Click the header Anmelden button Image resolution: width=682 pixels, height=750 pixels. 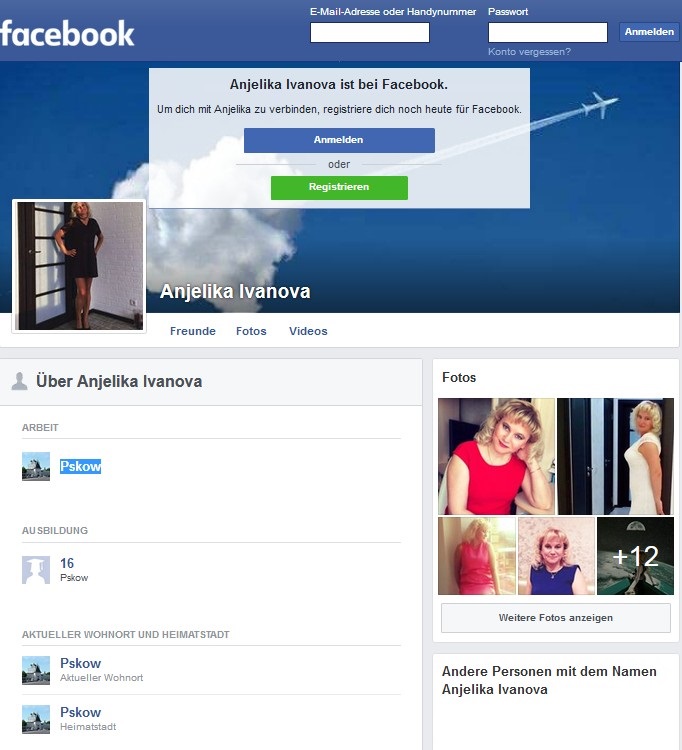tap(649, 32)
